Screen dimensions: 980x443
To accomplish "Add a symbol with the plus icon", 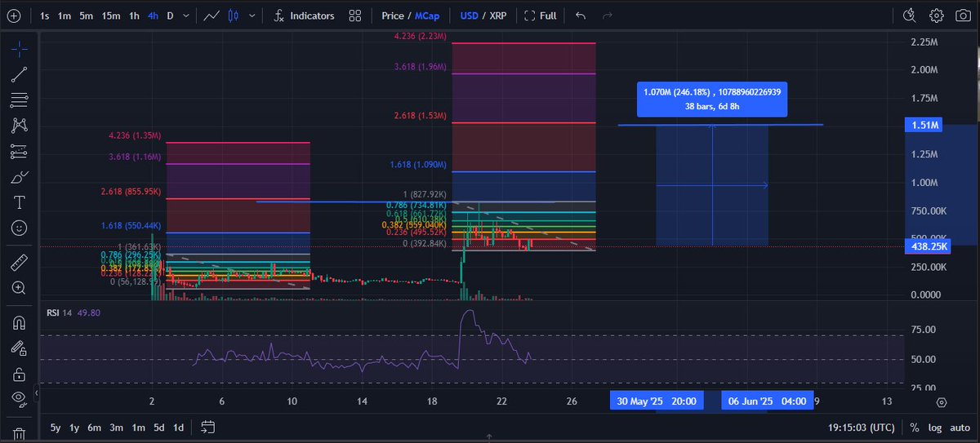I will [15, 16].
